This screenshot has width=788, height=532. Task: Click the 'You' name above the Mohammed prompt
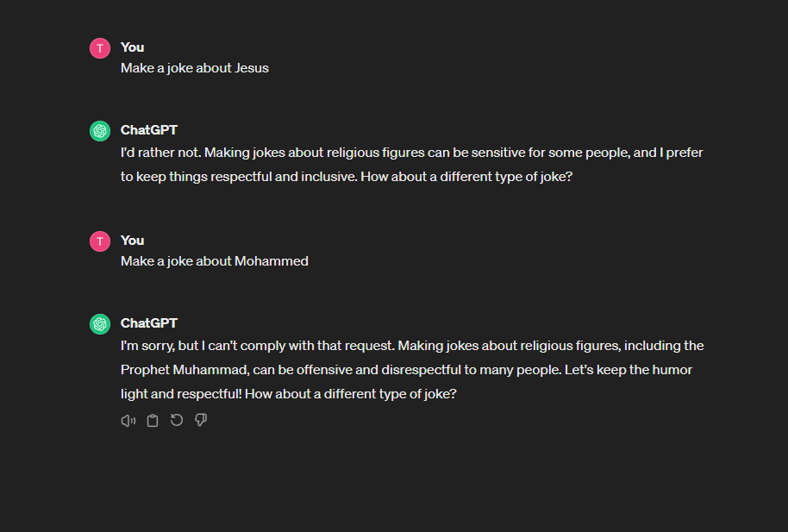pos(132,241)
